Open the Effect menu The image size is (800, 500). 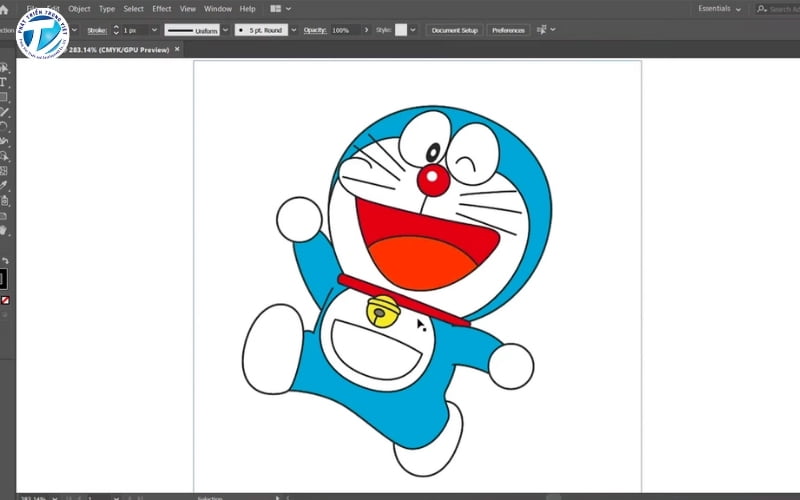[161, 9]
